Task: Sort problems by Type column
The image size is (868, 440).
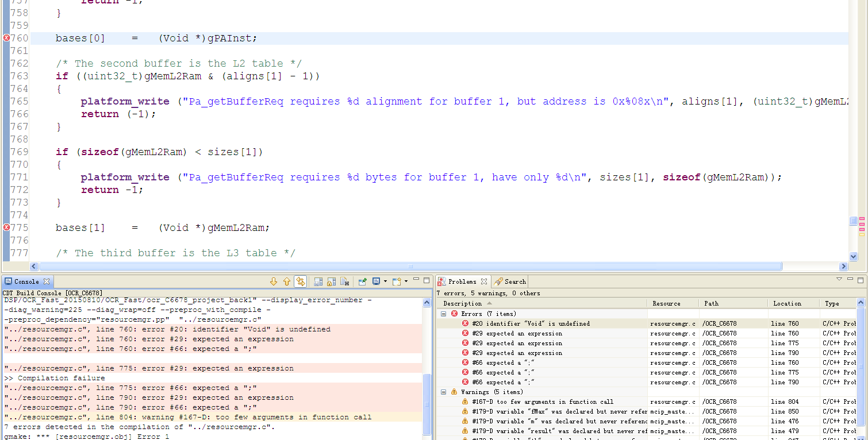Action: (x=838, y=303)
